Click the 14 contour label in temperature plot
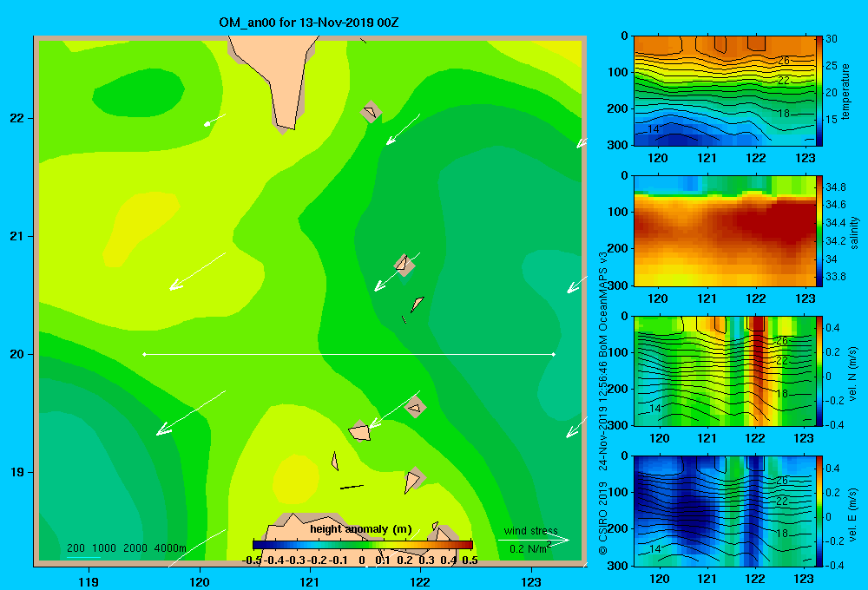The image size is (868, 590). (654, 128)
